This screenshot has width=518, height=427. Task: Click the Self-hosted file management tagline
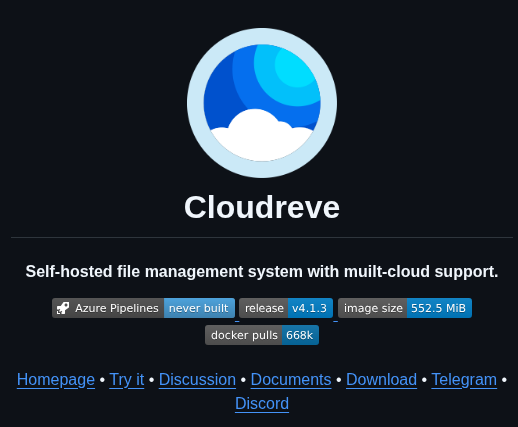(x=262, y=271)
